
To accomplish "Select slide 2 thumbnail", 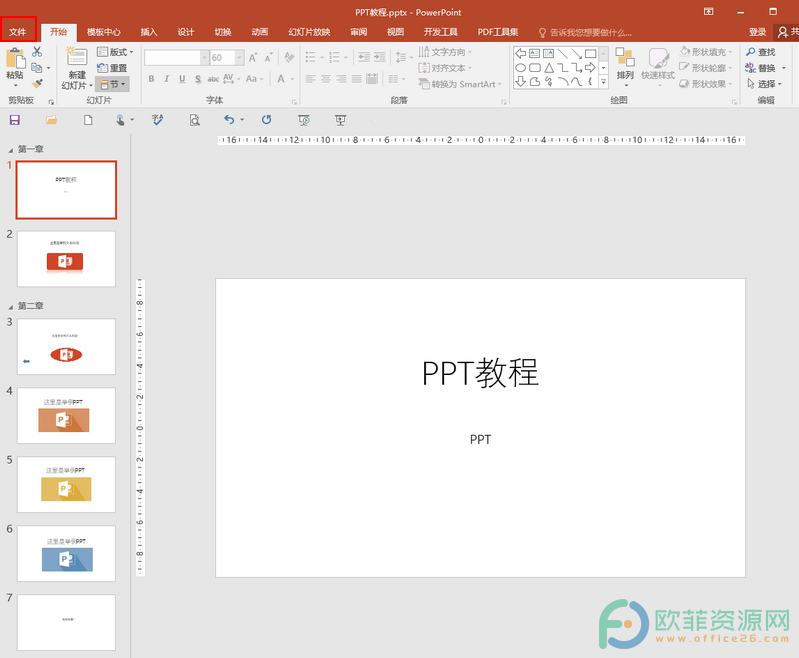I will (x=66, y=259).
